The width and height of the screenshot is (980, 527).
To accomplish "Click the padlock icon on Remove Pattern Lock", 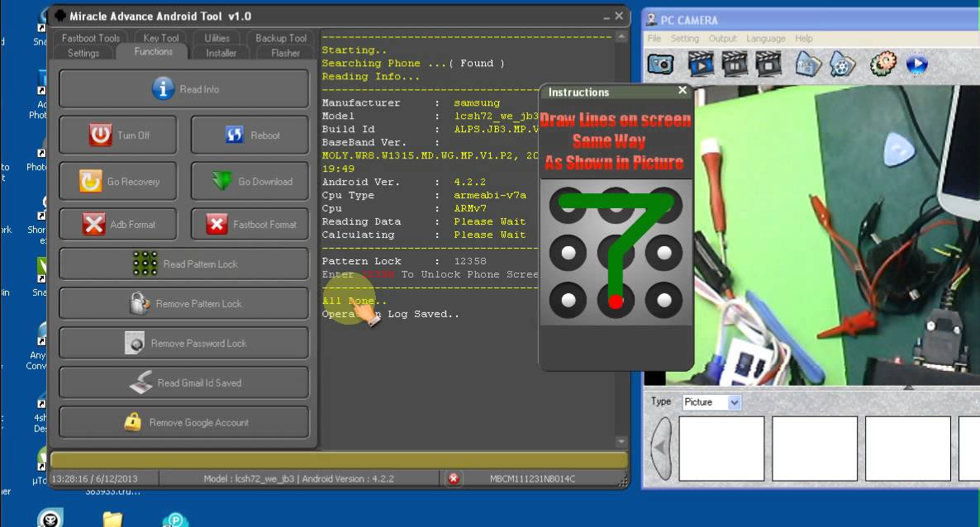I will [x=140, y=303].
